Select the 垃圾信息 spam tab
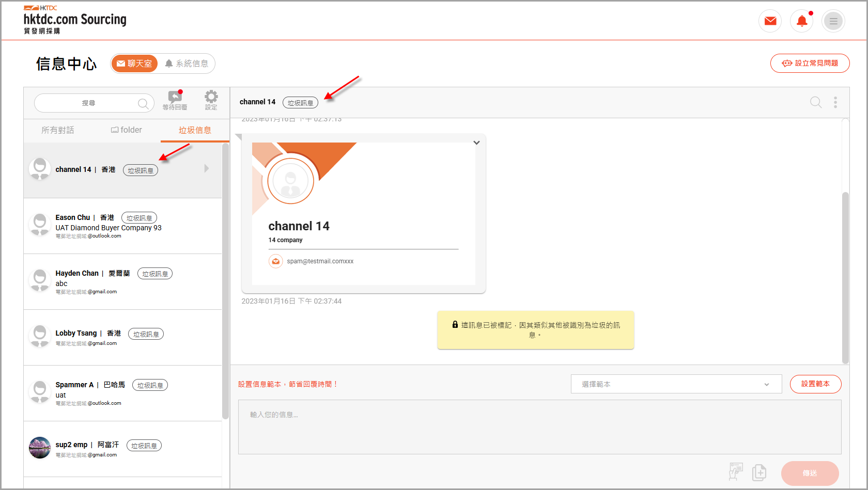The image size is (868, 490). click(195, 130)
